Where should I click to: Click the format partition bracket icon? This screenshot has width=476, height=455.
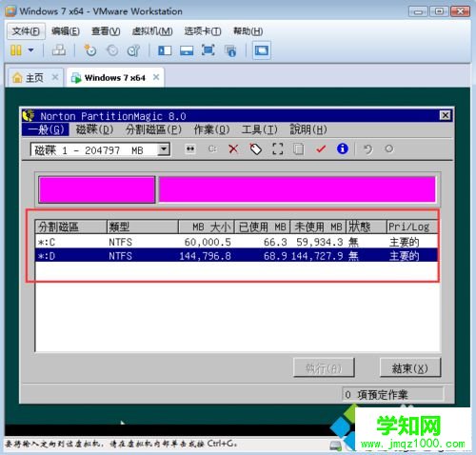[x=278, y=148]
